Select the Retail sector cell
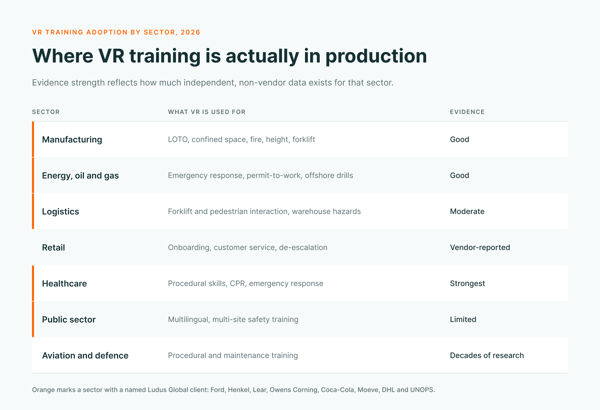 [54, 247]
